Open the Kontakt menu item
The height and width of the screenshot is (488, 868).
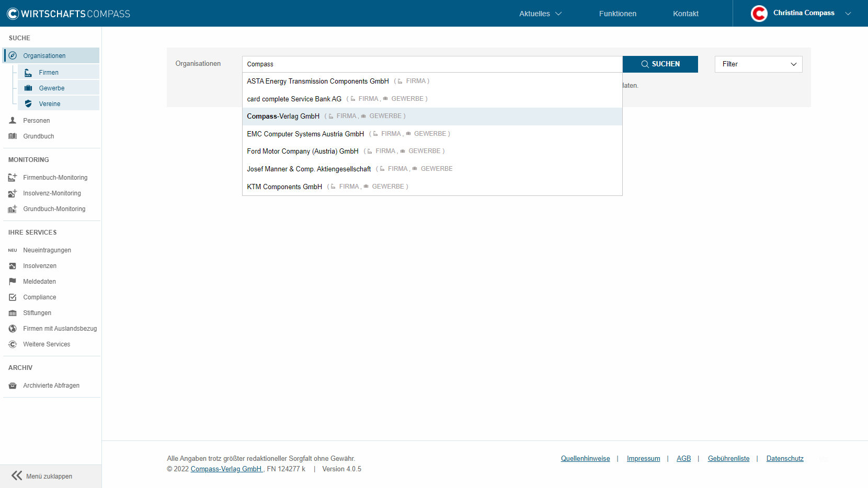686,14
